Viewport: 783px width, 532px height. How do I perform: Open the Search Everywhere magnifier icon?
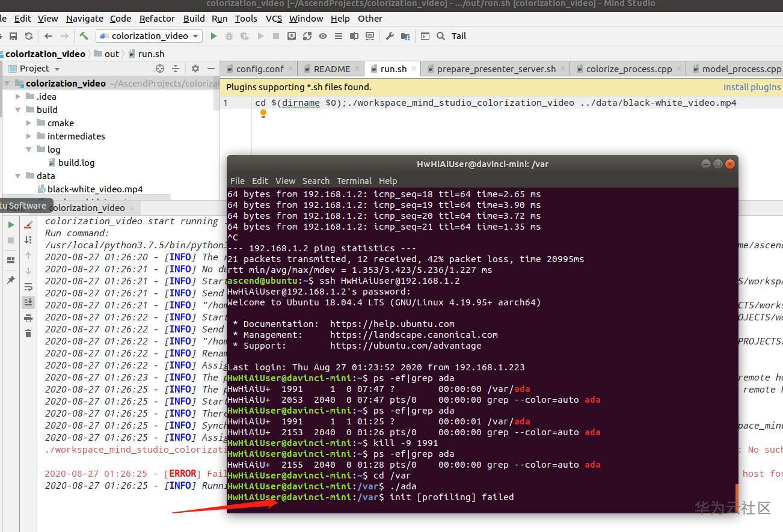441,36
